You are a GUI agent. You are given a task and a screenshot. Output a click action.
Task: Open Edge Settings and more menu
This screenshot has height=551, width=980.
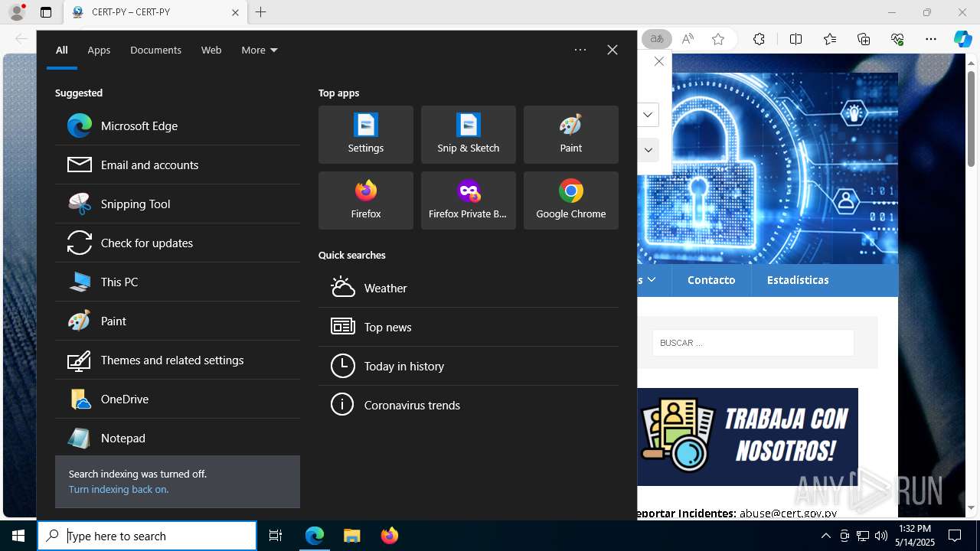pos(931,39)
